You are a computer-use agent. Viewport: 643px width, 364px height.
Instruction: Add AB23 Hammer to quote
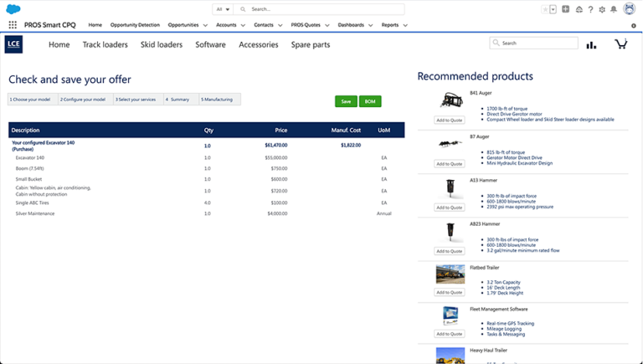pos(450,251)
